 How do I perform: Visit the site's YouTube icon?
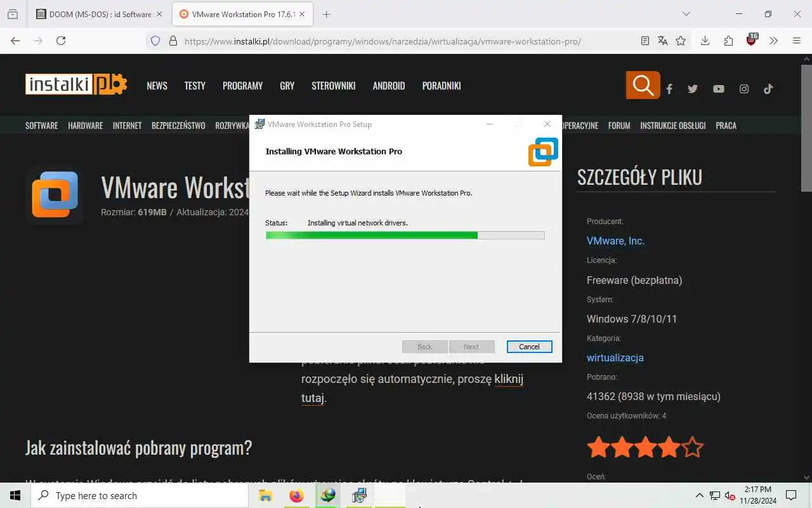pos(718,89)
